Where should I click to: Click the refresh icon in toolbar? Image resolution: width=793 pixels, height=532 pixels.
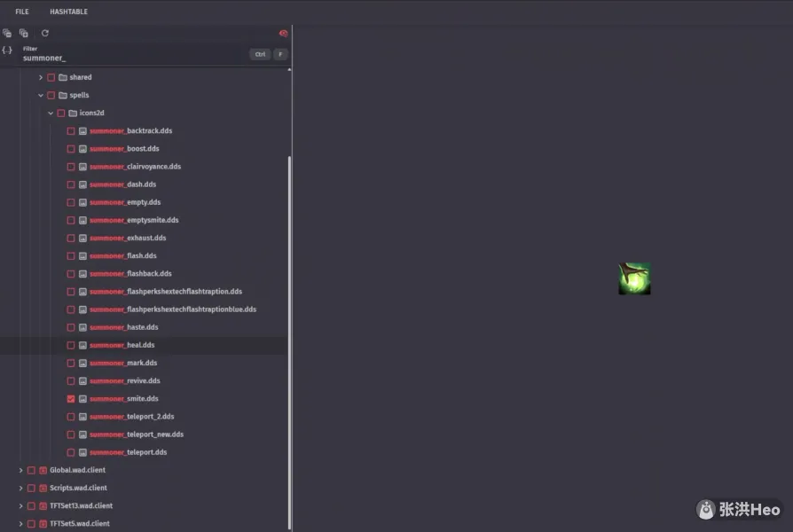tap(45, 33)
